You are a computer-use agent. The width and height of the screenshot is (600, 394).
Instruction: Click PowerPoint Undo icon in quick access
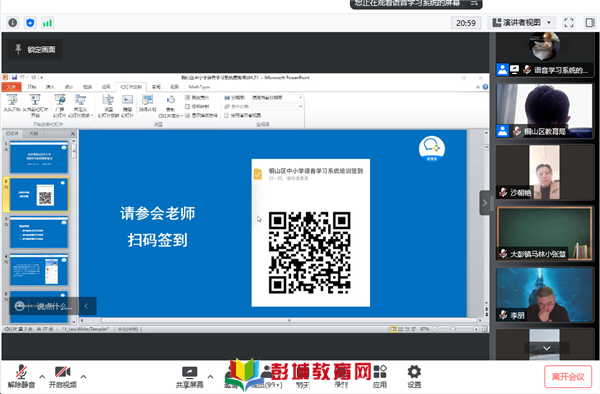23,77
